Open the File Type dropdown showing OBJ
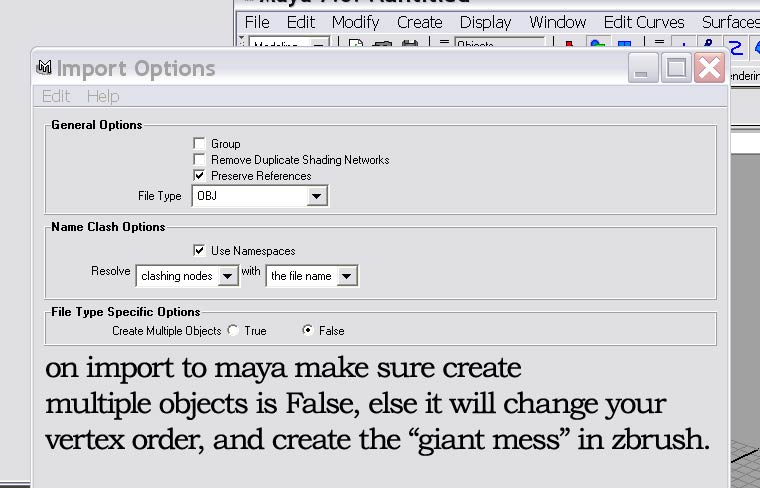 (260, 196)
